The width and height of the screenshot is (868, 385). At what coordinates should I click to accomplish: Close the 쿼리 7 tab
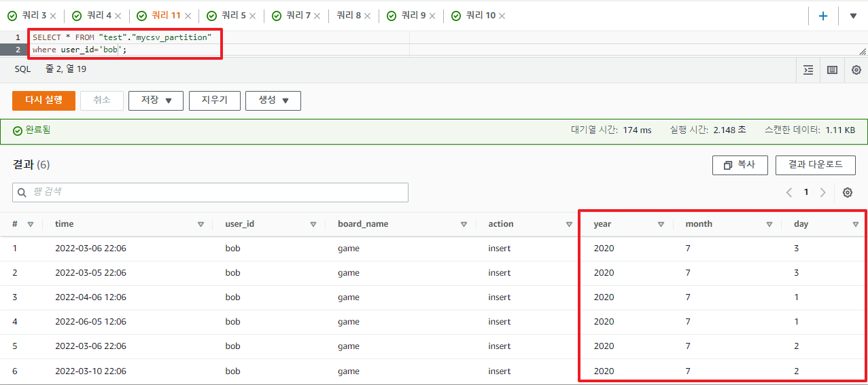click(317, 16)
